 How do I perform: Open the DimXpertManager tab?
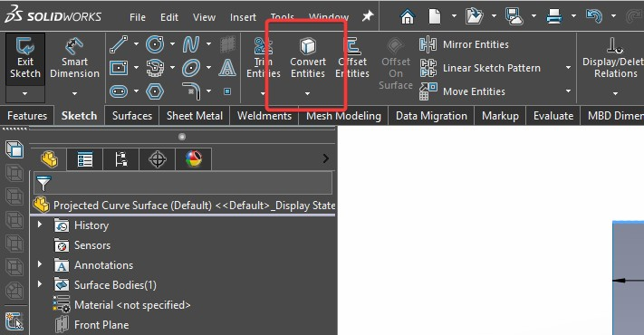(158, 158)
